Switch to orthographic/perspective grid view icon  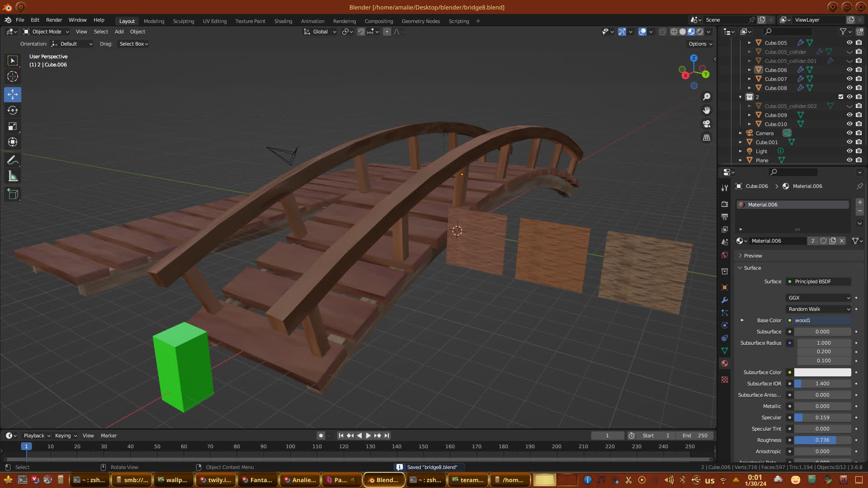(707, 137)
